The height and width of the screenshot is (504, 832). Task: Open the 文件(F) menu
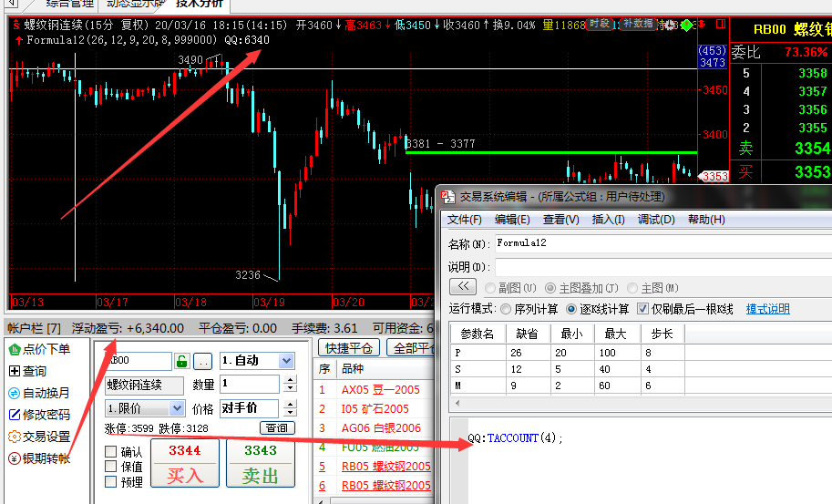[464, 220]
